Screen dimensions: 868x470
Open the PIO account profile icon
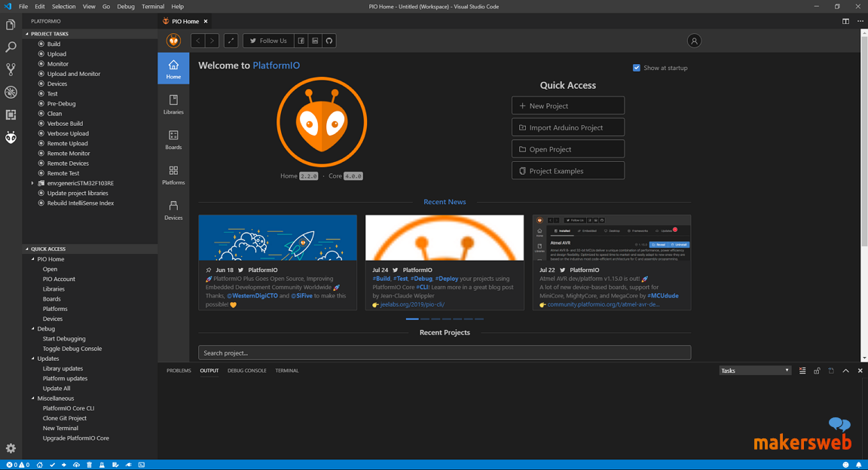tap(694, 41)
